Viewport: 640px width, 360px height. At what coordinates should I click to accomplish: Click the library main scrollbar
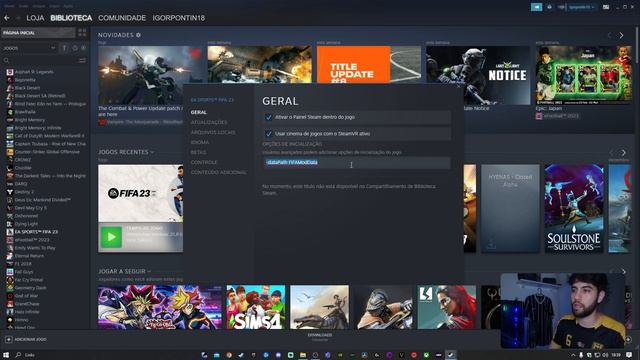(637, 45)
